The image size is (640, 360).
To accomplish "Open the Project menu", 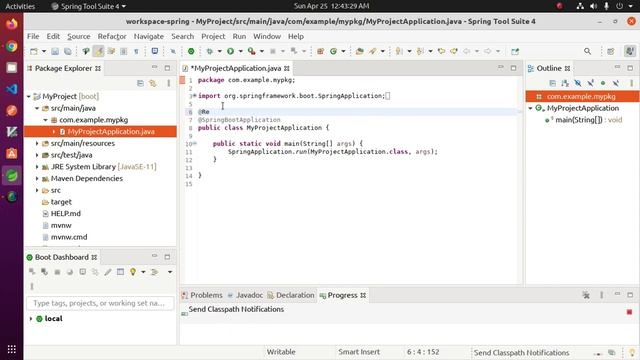I will tap(213, 36).
